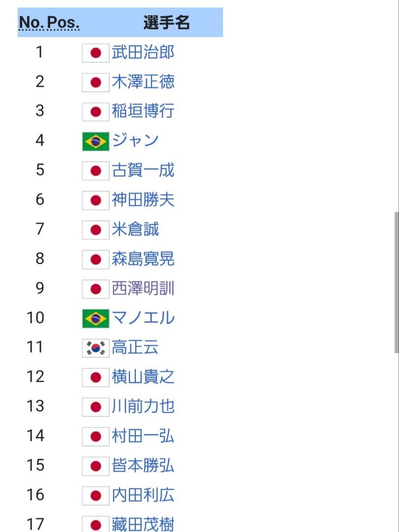Click Japan flag icon beside 武田治郎
The width and height of the screenshot is (399, 532).
click(95, 53)
